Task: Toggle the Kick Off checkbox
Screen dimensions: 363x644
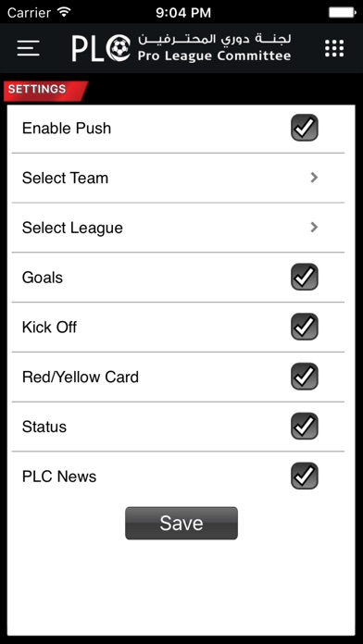Action: coord(305,327)
